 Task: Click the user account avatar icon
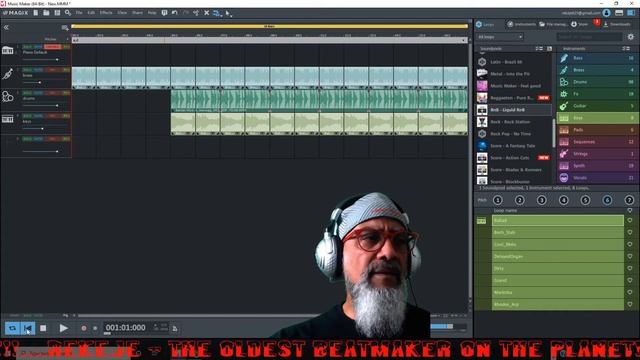(x=607, y=13)
